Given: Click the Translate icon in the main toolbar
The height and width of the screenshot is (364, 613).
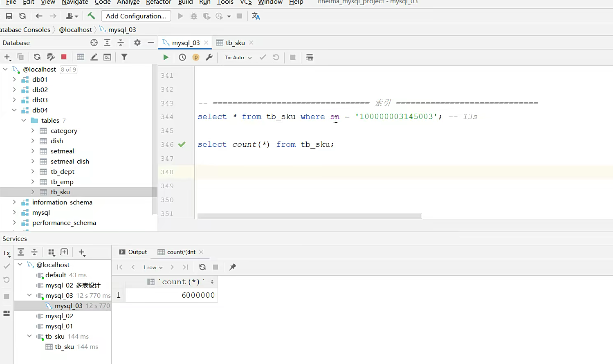Looking at the screenshot, I should pos(256,16).
